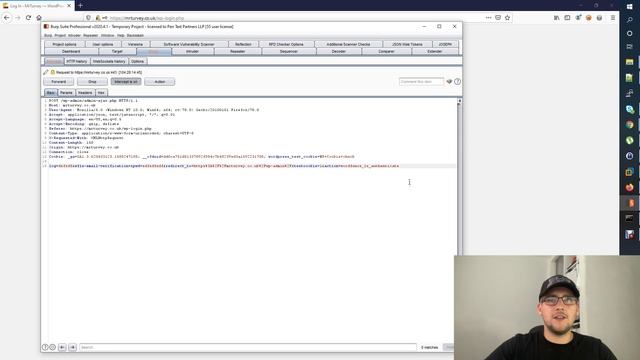This screenshot has height=360, width=640.
Task: Click the highlight color picker icon
Action: point(449,82)
